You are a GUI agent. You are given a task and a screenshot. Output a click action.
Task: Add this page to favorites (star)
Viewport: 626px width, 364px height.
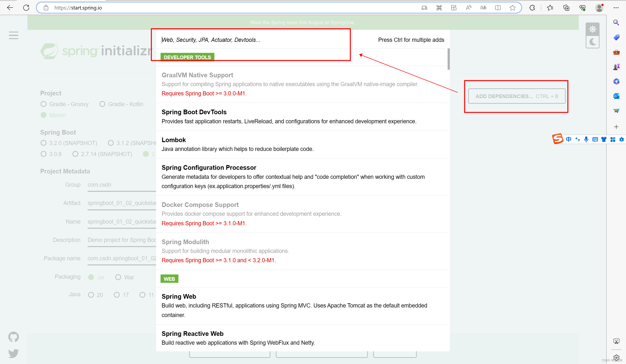coord(512,8)
